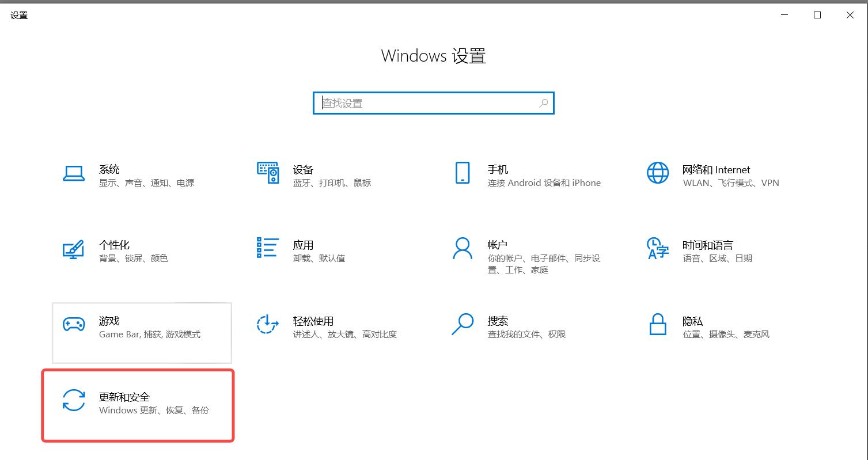Select the 帐户 person icon
This screenshot has height=460, width=868.
point(463,248)
